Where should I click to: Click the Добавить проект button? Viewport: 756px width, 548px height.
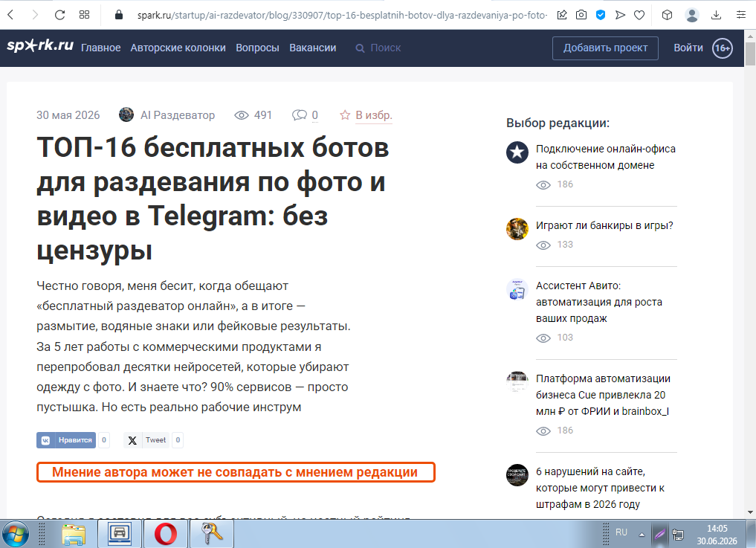(x=606, y=48)
